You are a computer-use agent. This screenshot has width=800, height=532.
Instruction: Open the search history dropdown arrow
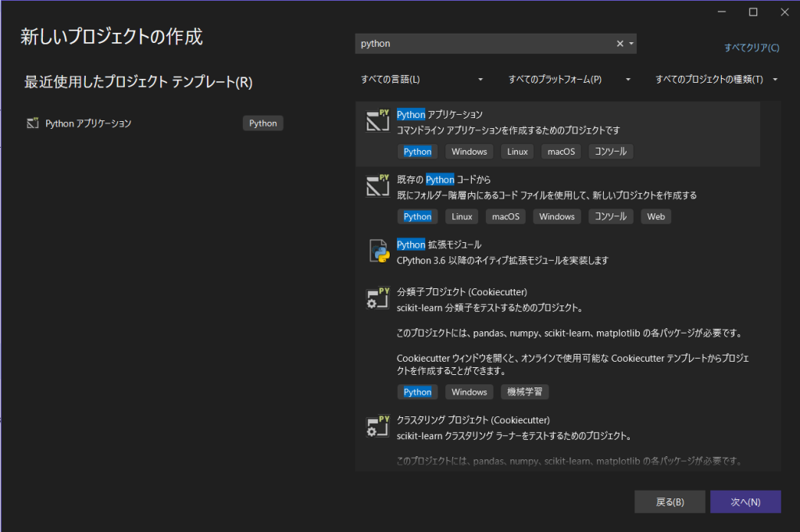630,44
